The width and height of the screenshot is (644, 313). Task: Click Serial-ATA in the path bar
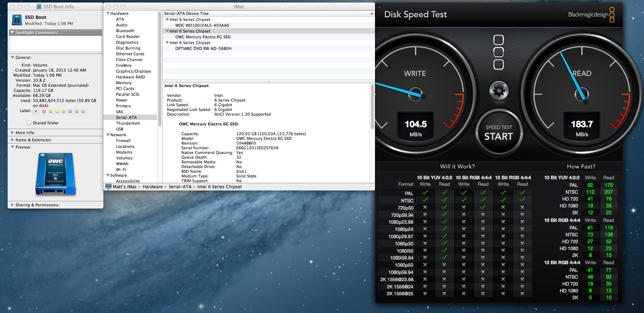tap(180, 187)
